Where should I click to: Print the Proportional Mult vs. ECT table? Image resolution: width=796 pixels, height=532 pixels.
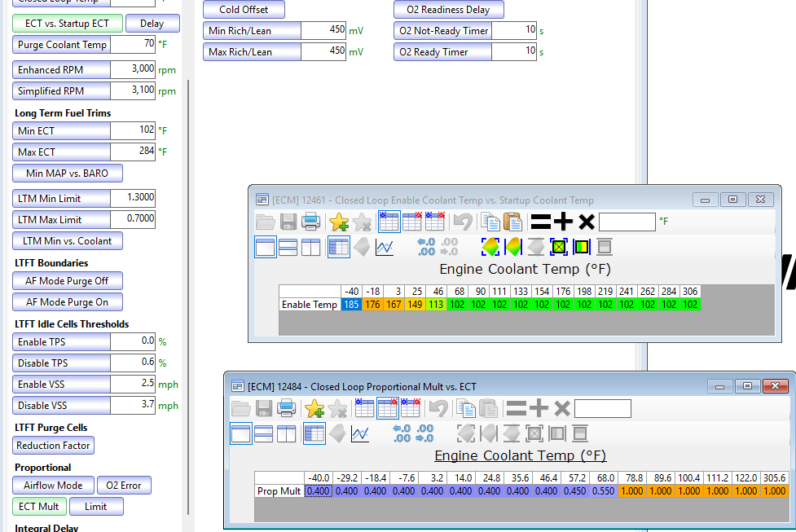point(286,409)
